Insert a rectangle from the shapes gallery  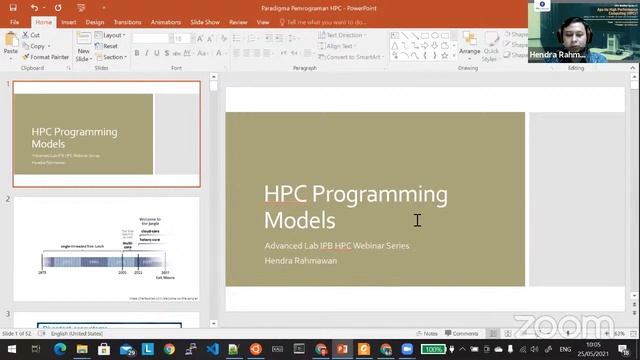(425, 36)
